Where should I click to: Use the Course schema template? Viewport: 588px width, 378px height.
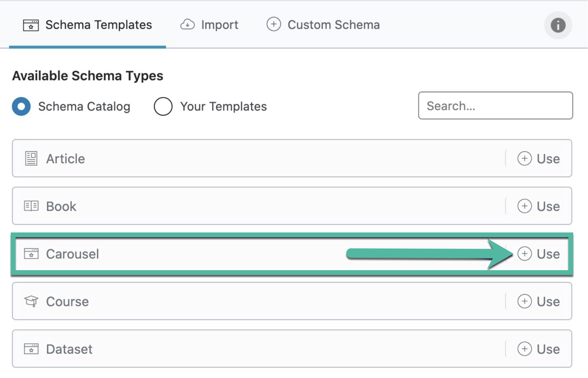[538, 302]
